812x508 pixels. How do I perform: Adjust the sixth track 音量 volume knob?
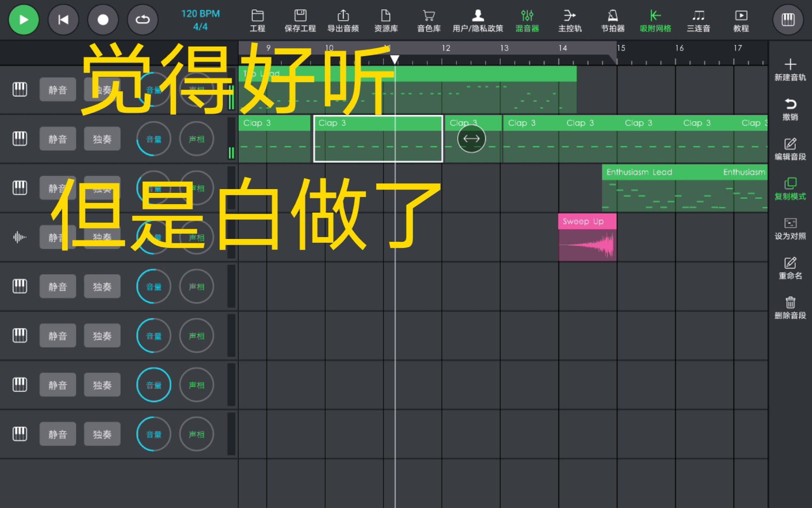click(x=154, y=336)
